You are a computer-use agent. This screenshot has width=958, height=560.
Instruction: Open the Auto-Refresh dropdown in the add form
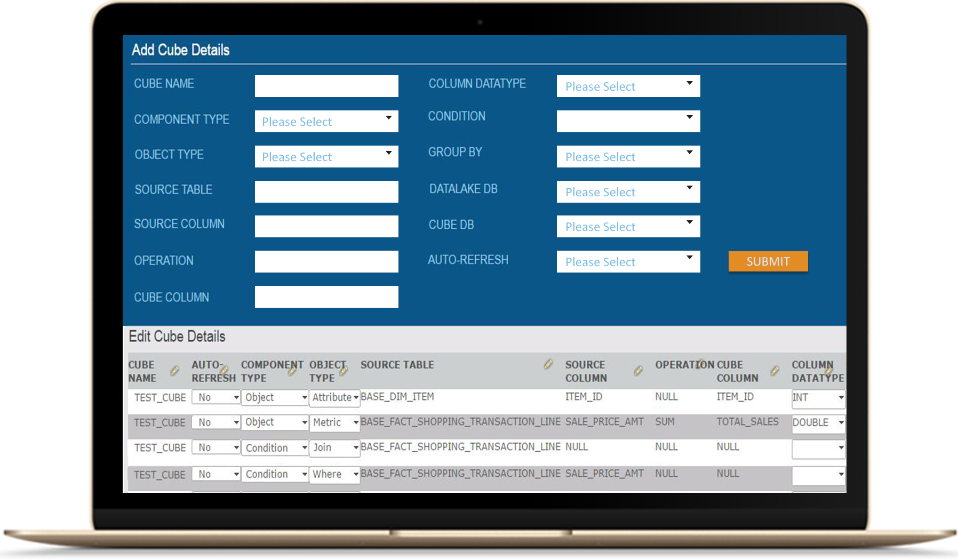pyautogui.click(x=628, y=262)
